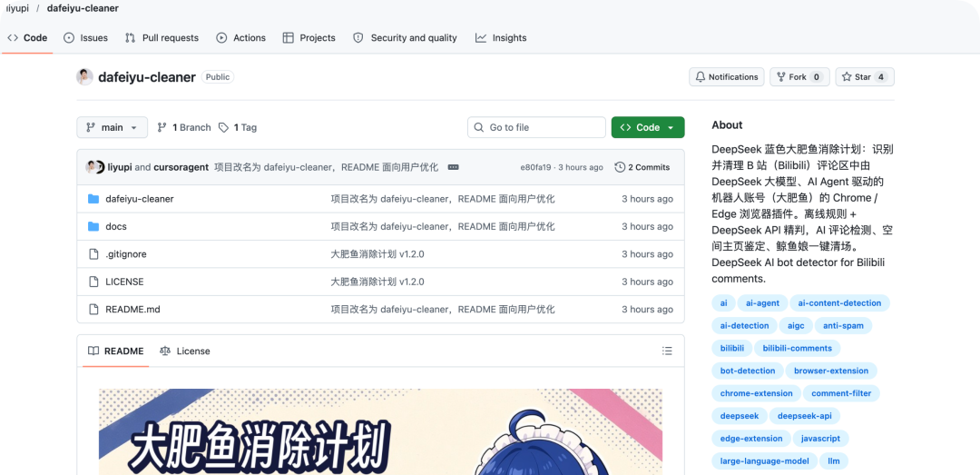Expand the main branch dropdown
The image size is (980, 475).
(x=113, y=127)
